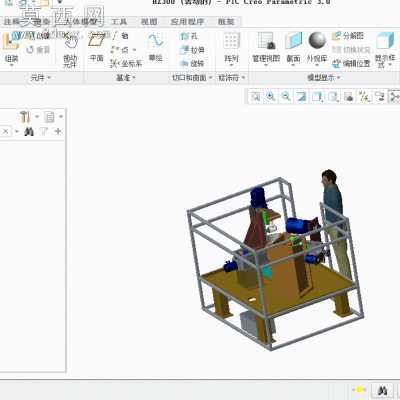This screenshot has width=400, height=400.
Task: Select the 旋转 revolve tool
Action: coord(192,63)
